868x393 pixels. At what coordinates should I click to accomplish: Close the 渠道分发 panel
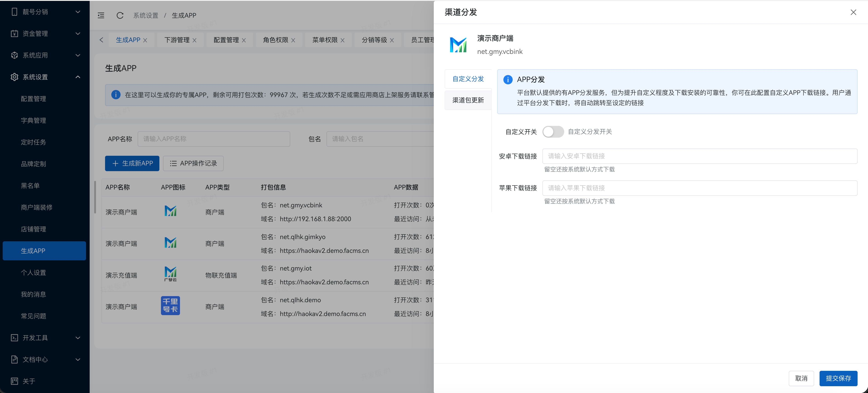click(853, 12)
